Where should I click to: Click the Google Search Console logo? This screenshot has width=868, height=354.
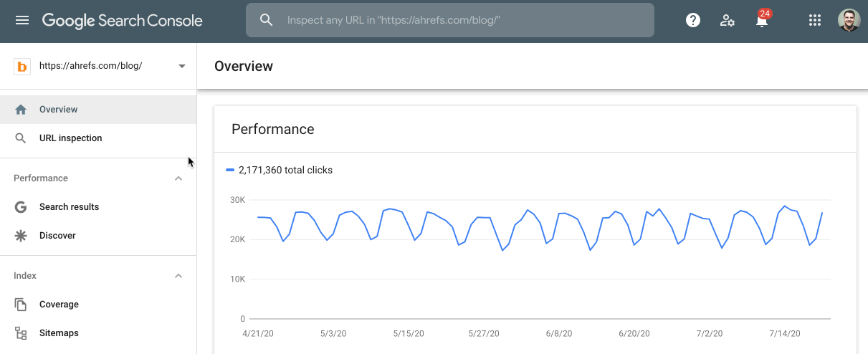click(x=122, y=20)
